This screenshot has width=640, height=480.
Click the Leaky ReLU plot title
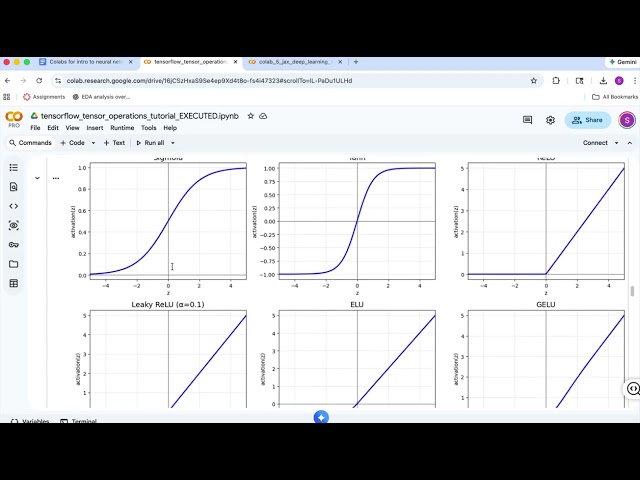(x=168, y=304)
